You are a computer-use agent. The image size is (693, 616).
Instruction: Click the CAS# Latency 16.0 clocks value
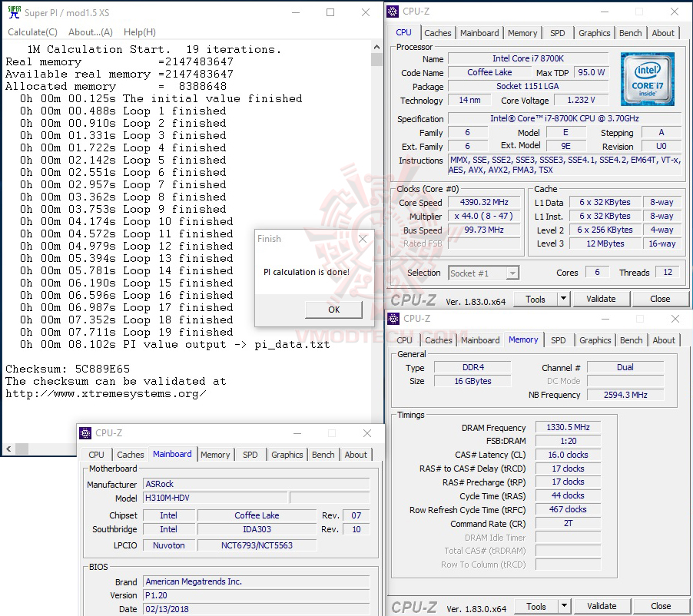point(568,455)
